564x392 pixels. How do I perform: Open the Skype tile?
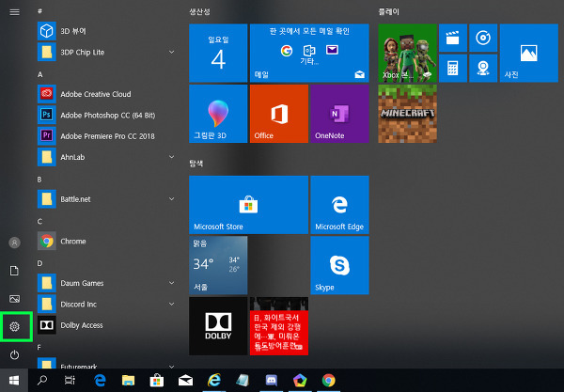[x=339, y=265]
